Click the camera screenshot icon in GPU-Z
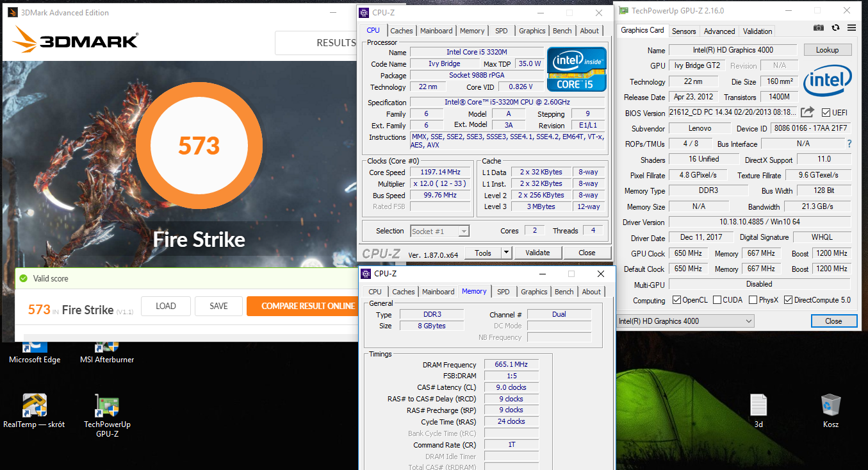This screenshot has height=470, width=868. [819, 28]
